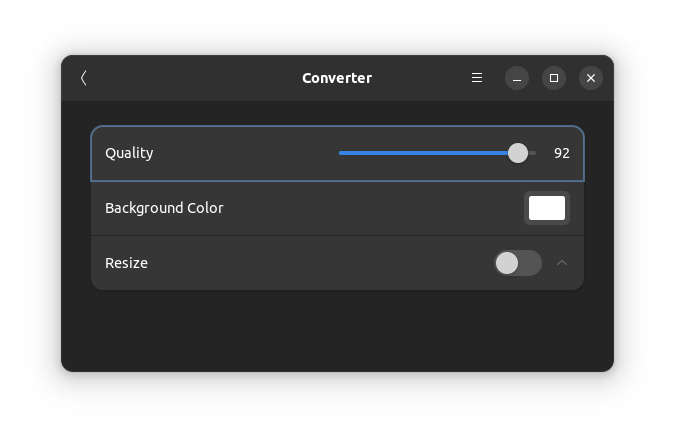Click the blue filled Quality slider track
Image resolution: width=675 pixels, height=439 pixels.
tap(424, 153)
